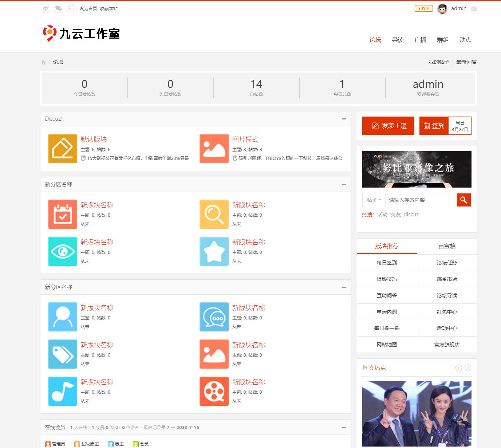The image size is (501, 448).
Task: Click the 签到 check-in button
Action: pos(434,126)
